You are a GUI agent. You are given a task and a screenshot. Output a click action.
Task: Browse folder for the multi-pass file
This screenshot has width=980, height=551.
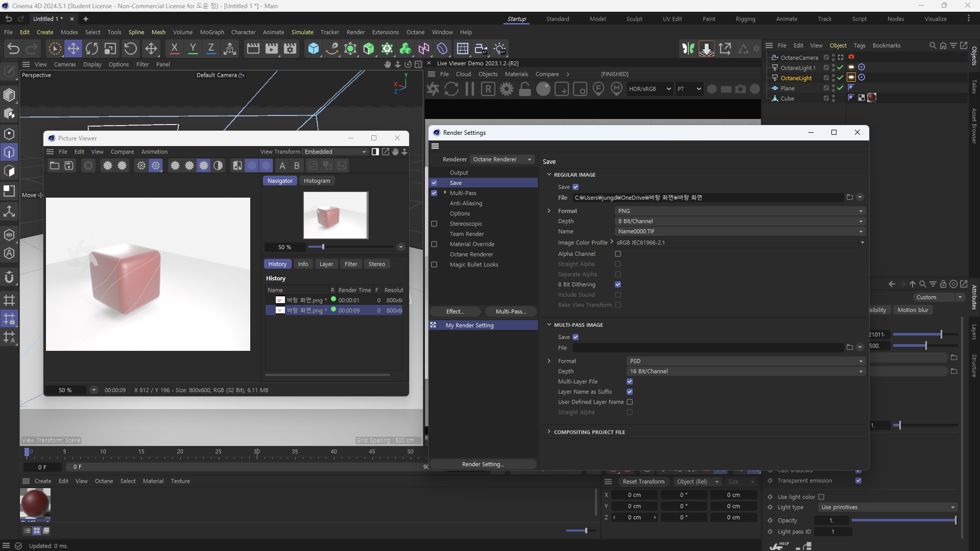pyautogui.click(x=850, y=347)
